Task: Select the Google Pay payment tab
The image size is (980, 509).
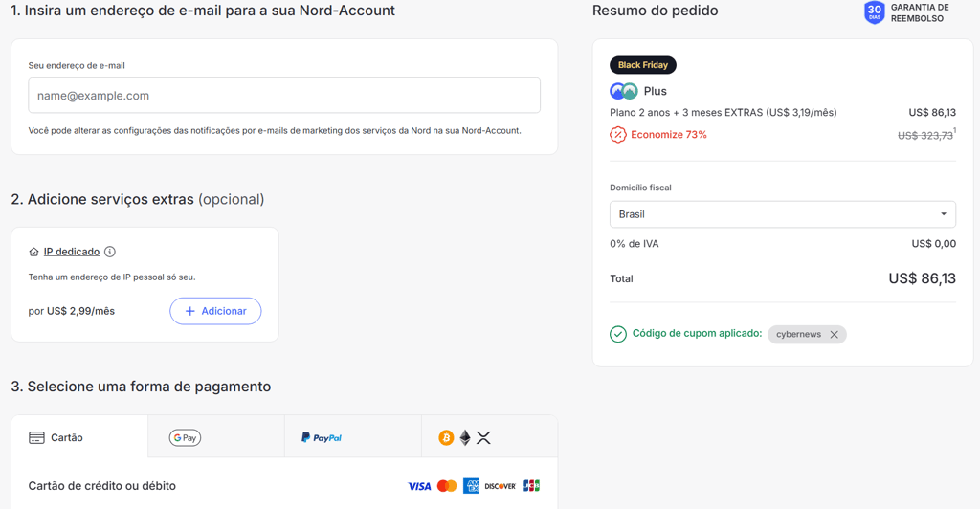Action: coord(216,437)
